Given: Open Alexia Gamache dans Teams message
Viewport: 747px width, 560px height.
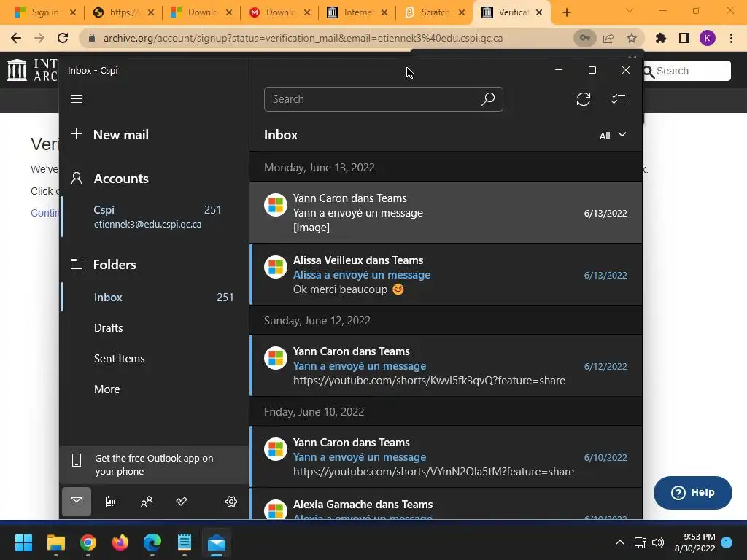Looking at the screenshot, I should [x=446, y=505].
